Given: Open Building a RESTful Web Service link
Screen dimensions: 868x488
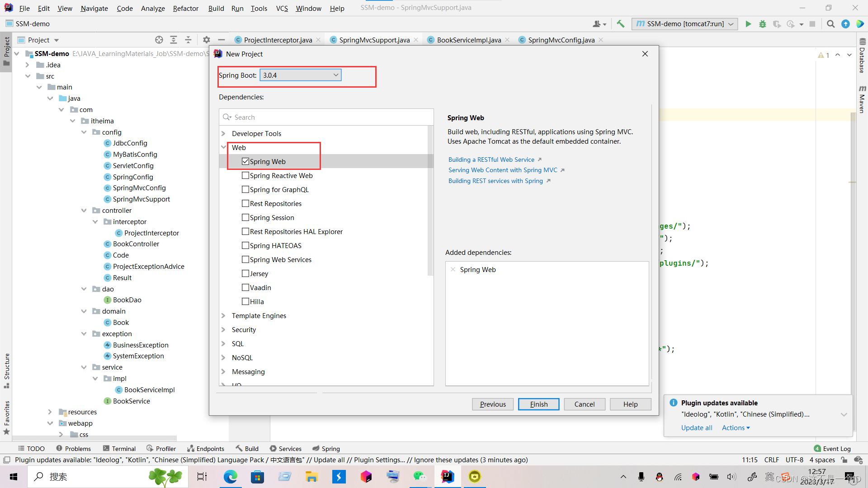Looking at the screenshot, I should tap(491, 160).
